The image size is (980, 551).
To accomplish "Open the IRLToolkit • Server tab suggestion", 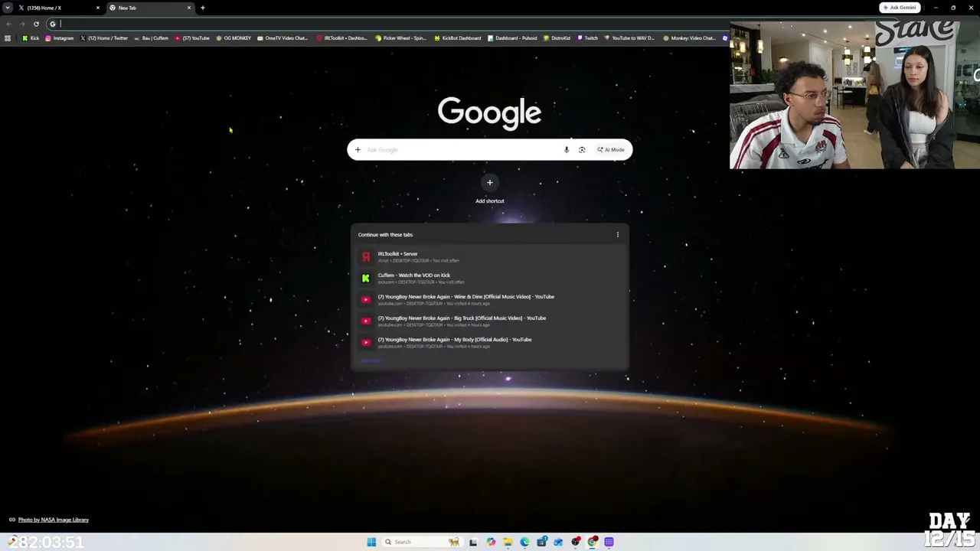I will [490, 257].
